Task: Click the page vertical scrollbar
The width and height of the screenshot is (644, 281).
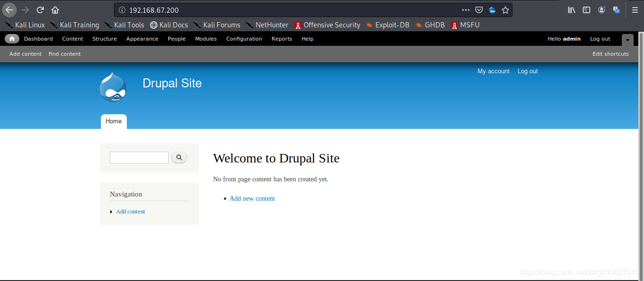Action: [641, 156]
